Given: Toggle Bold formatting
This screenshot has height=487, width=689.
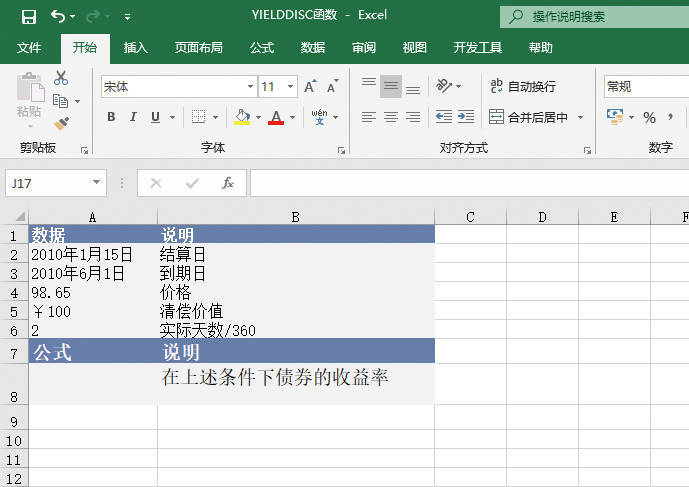Looking at the screenshot, I should (111, 118).
